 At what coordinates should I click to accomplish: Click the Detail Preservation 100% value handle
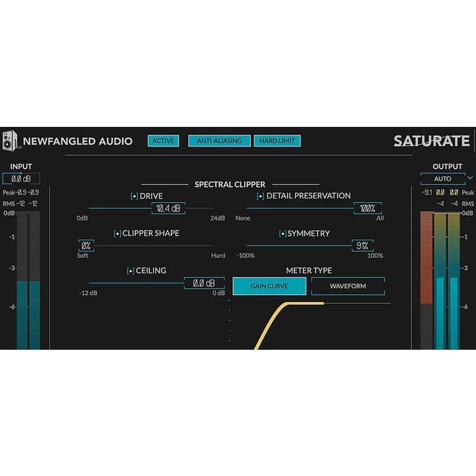[368, 208]
